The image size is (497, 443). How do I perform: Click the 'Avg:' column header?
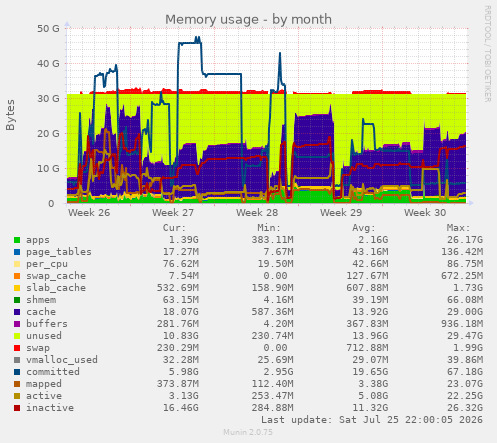364,228
